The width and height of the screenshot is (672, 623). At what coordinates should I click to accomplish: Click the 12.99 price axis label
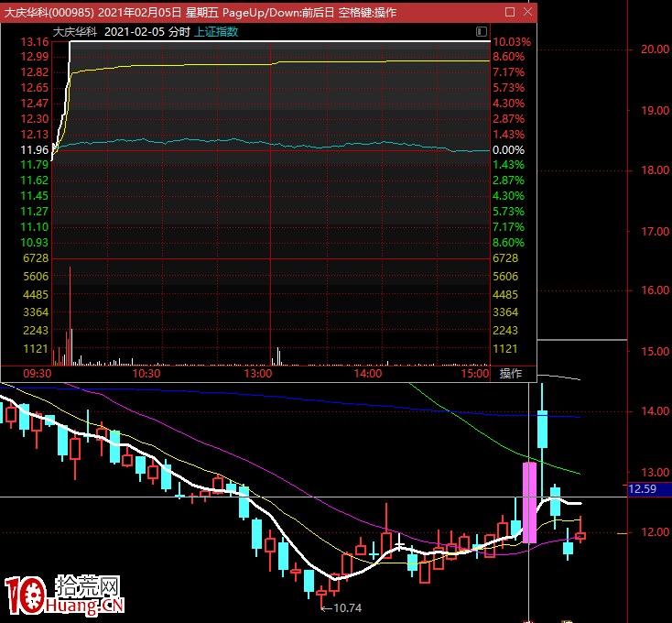(35, 57)
